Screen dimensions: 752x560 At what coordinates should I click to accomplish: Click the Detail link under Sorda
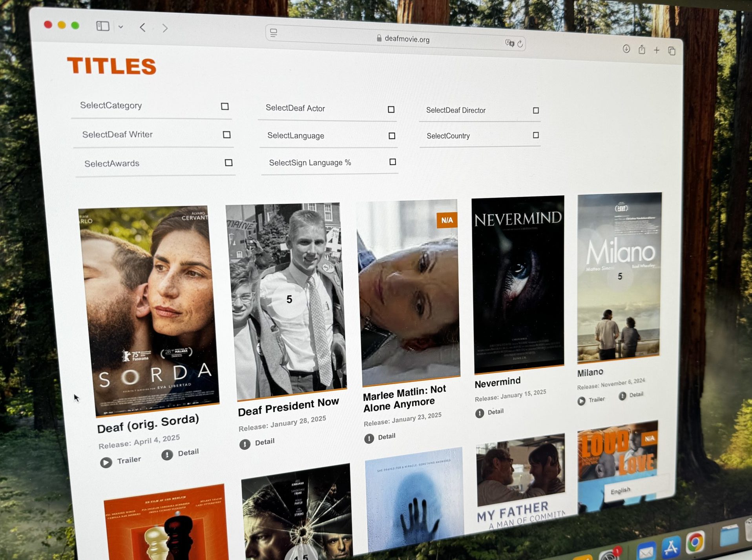click(188, 452)
